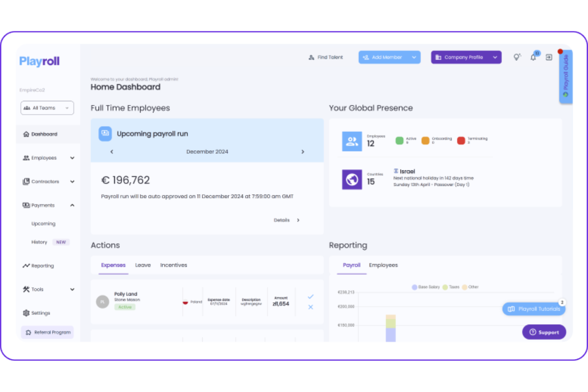
Task: Click the lightbulb ideas icon in the header
Action: tap(517, 57)
